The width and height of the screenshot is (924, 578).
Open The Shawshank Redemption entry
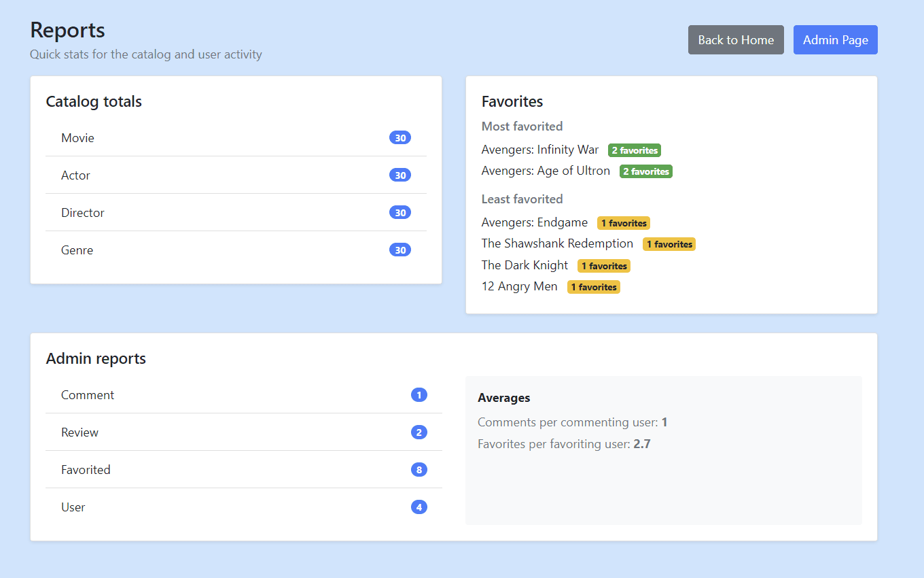pyautogui.click(x=557, y=243)
